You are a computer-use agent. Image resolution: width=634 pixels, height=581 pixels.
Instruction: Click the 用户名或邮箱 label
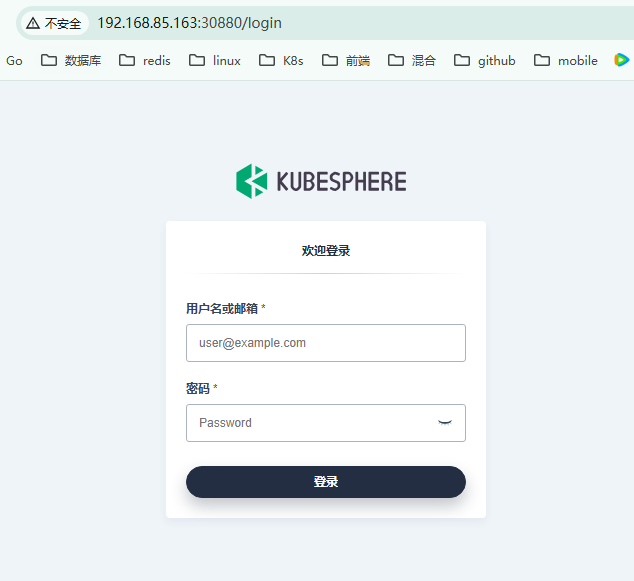coord(222,308)
